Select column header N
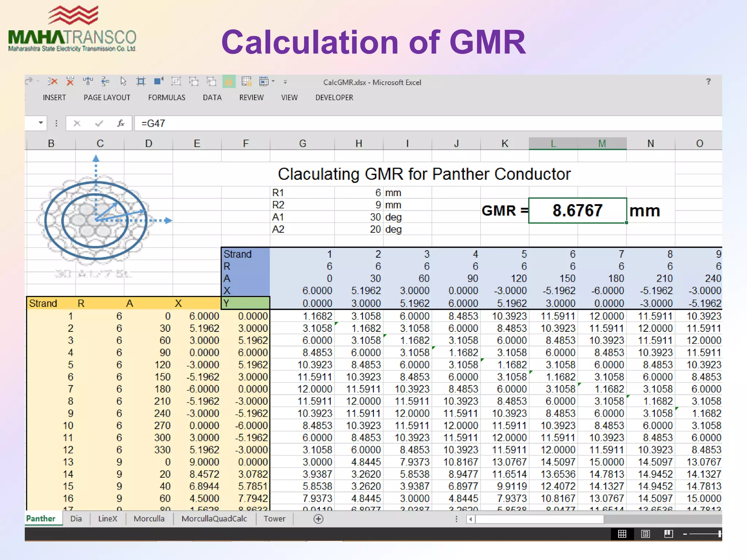 click(x=651, y=143)
